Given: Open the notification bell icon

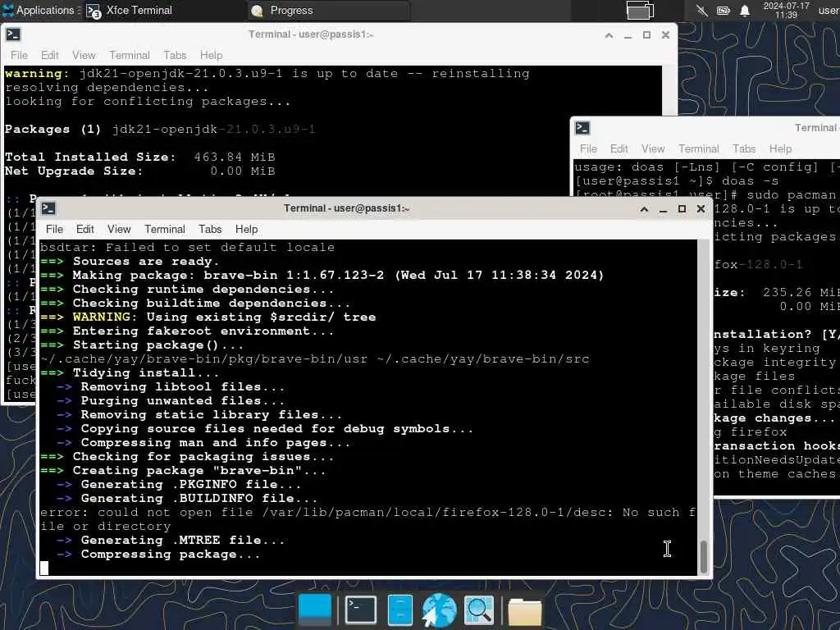Looking at the screenshot, I should coord(745,10).
